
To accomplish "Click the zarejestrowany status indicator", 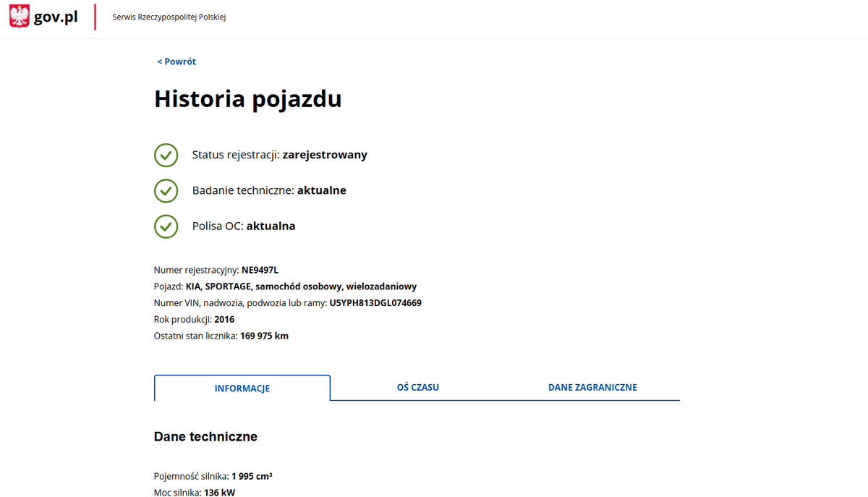I will tap(325, 155).
